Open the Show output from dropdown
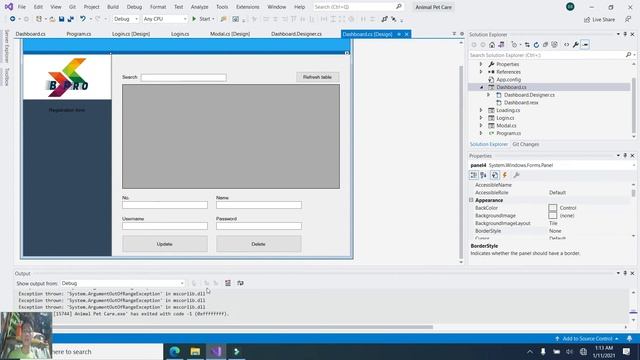640x360 pixels. pyautogui.click(x=122, y=283)
